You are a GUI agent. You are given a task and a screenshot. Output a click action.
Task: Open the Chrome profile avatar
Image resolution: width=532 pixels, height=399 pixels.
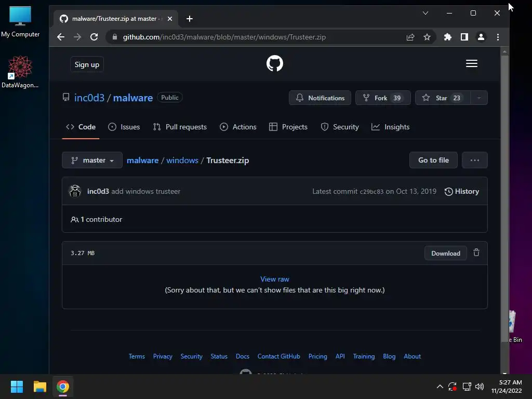pyautogui.click(x=481, y=37)
